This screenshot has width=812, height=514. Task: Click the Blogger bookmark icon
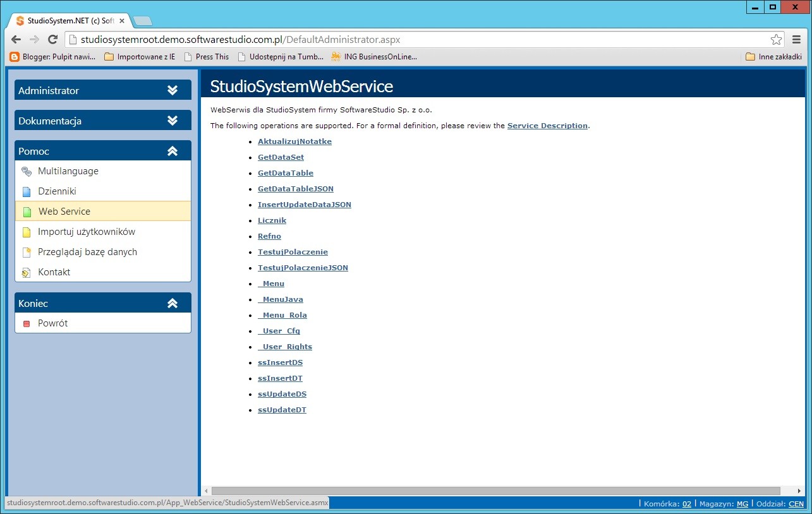click(x=15, y=57)
